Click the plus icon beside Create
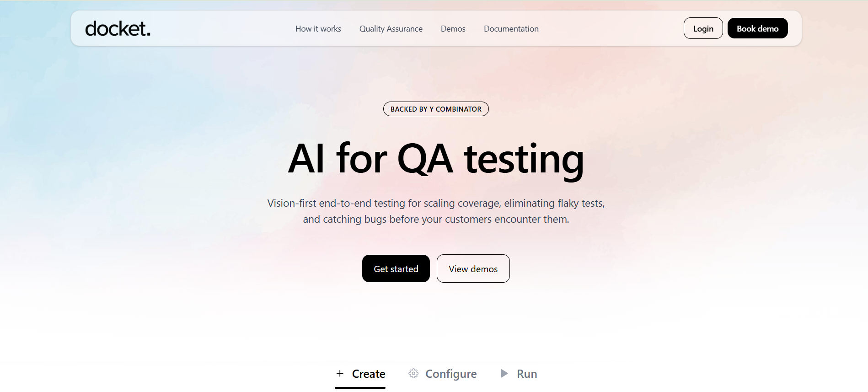The height and width of the screenshot is (392, 868). [340, 373]
